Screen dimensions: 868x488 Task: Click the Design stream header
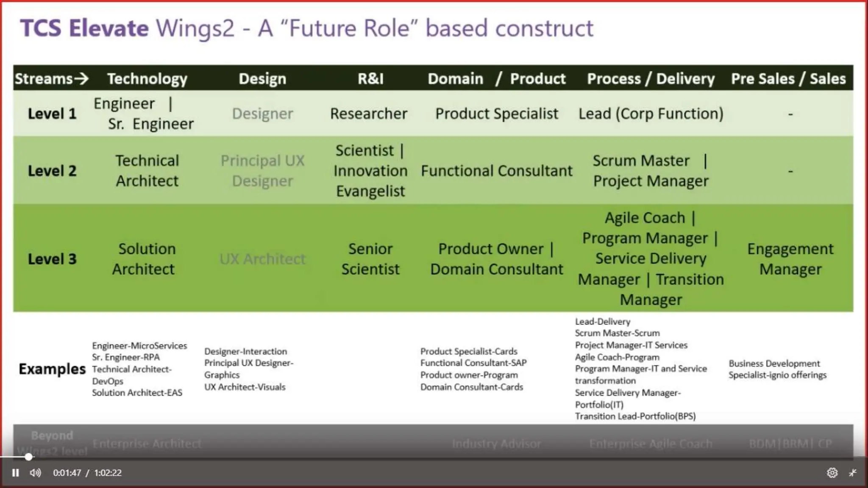coord(262,79)
